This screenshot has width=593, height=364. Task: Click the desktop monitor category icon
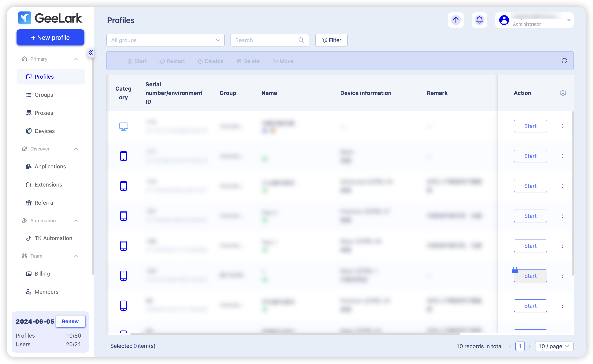(x=124, y=126)
